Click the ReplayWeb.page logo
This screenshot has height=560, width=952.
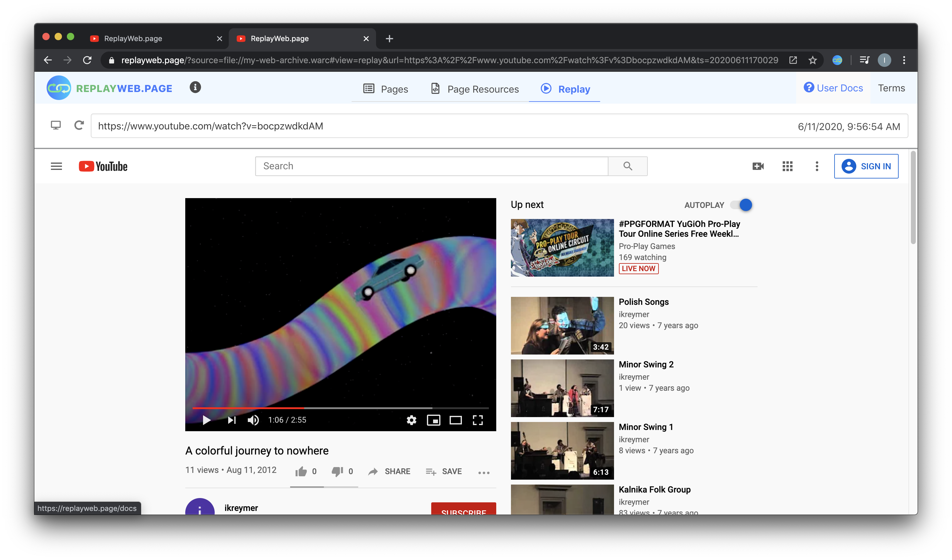pyautogui.click(x=109, y=88)
